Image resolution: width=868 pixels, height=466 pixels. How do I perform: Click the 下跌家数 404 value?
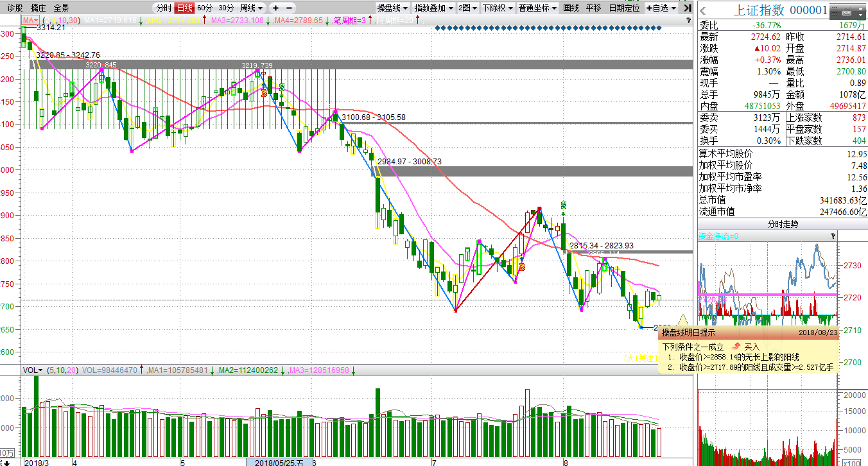pos(858,141)
